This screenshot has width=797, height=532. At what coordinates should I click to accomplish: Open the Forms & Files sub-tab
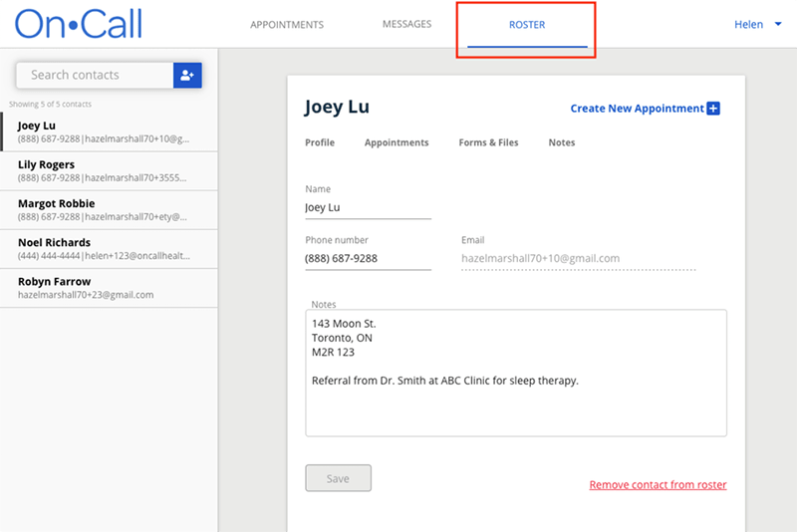coord(488,142)
